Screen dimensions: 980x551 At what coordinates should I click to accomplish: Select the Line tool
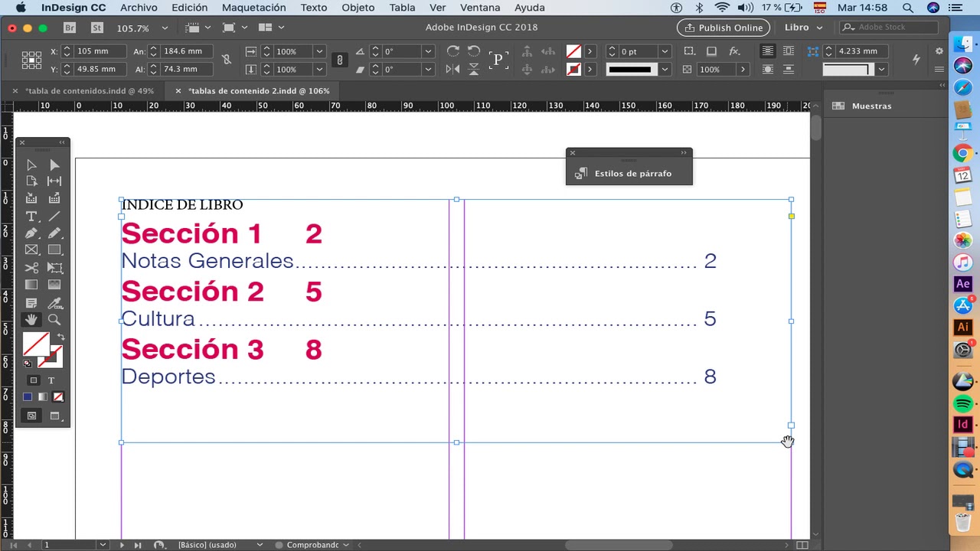54,217
